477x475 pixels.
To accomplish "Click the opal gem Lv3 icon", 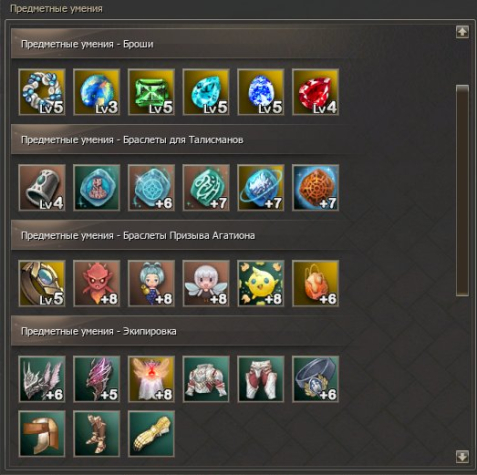I will (97, 92).
